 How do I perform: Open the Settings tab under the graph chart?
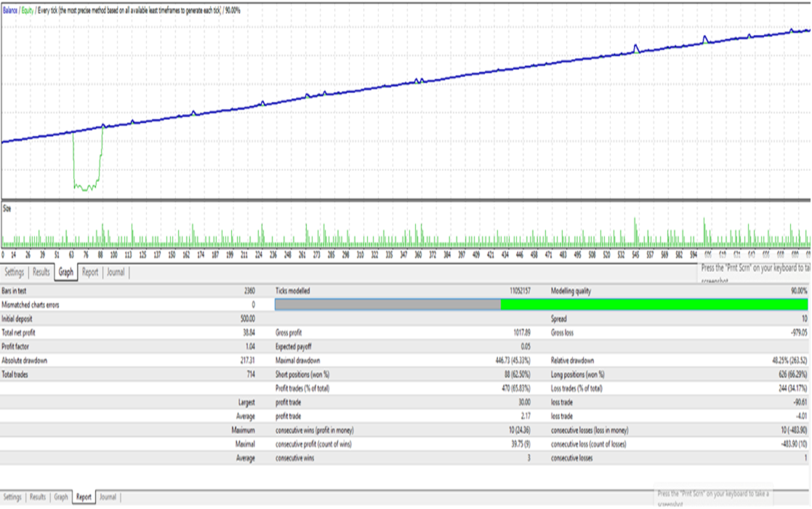click(x=14, y=273)
